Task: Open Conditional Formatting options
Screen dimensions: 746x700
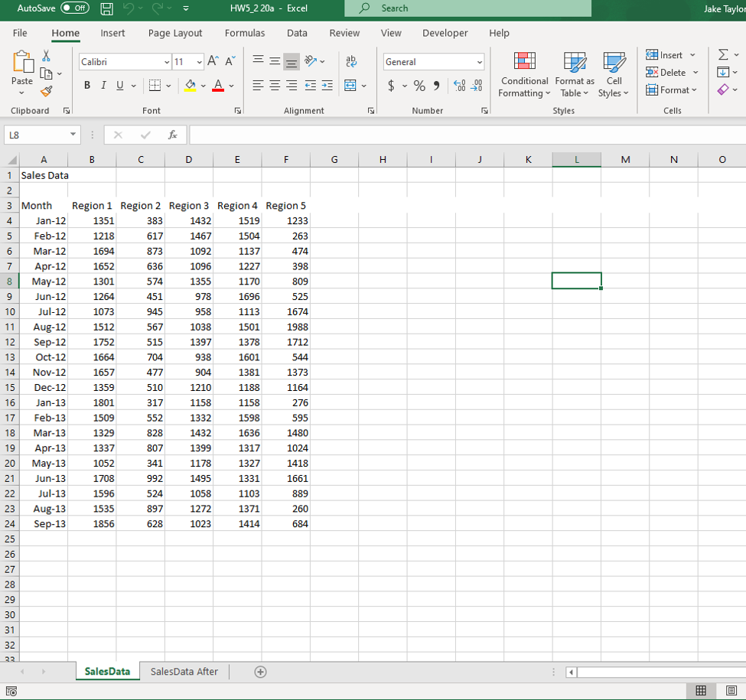Action: point(524,74)
